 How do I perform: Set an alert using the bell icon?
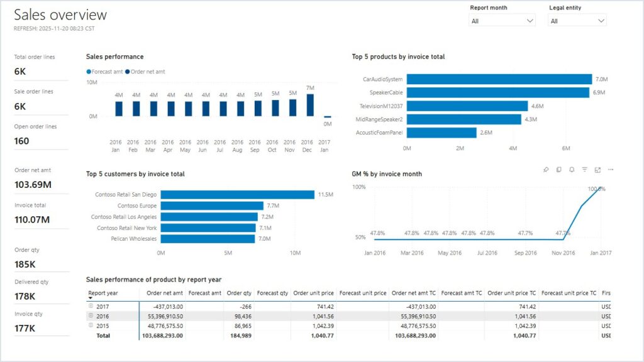[572, 170]
